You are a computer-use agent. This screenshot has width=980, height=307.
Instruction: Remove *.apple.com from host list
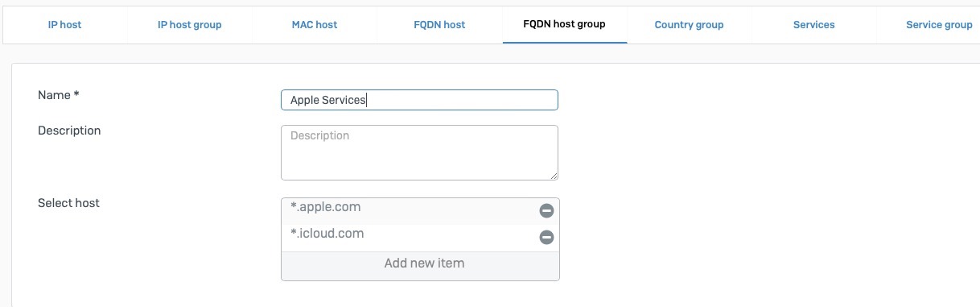tap(546, 211)
